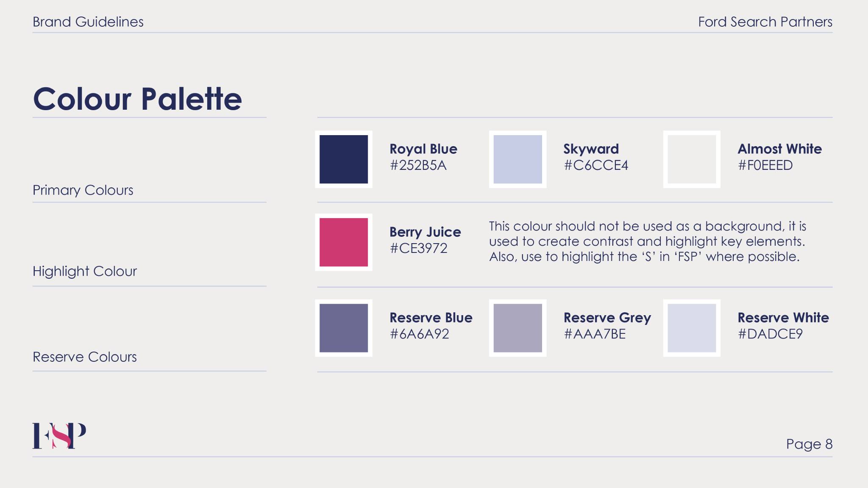This screenshot has height=488, width=868.
Task: Click the FSP logo icon
Action: [x=59, y=435]
